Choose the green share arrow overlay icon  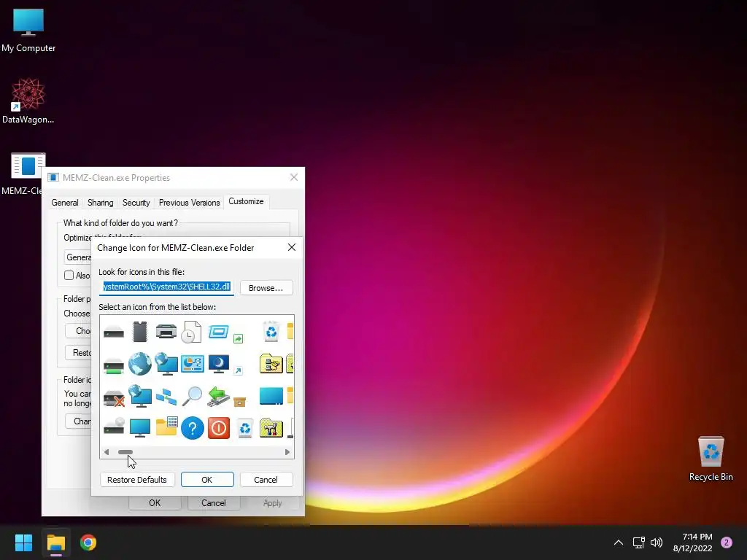239,338
